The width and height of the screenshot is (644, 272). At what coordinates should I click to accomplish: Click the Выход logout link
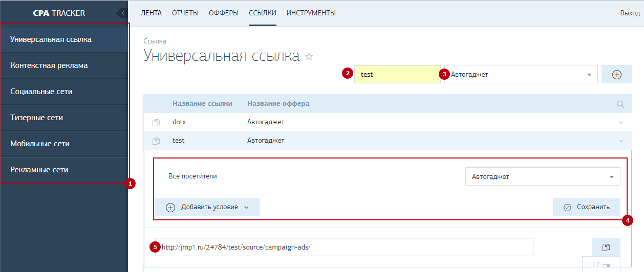[x=630, y=13]
